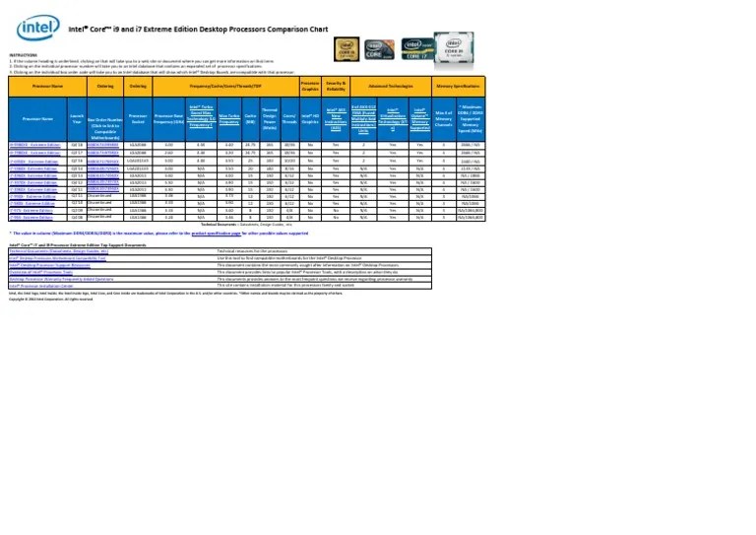
Task: Click the Processor Graphics orange header
Action: [310, 87]
